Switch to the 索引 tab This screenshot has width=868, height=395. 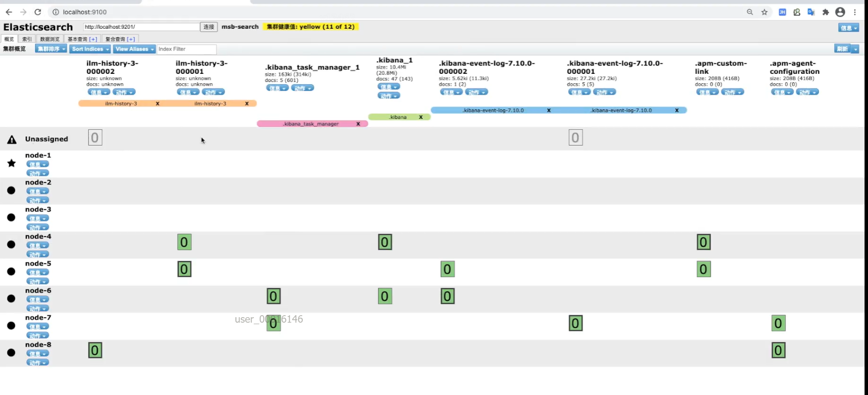(x=27, y=39)
